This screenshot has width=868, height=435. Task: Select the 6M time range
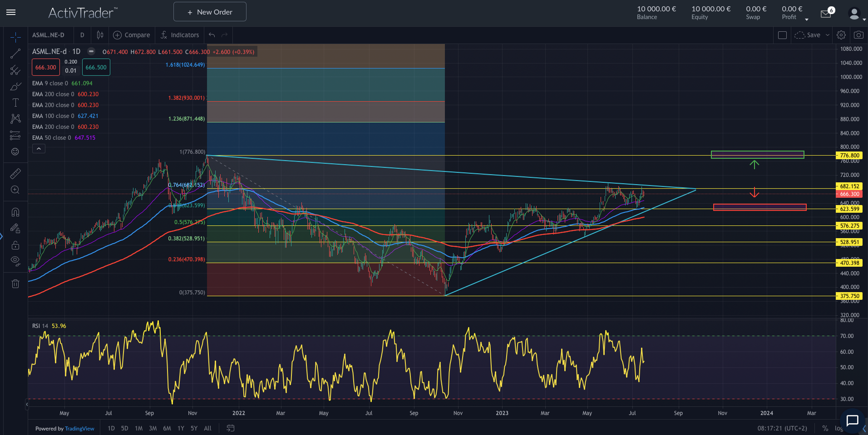(x=167, y=428)
